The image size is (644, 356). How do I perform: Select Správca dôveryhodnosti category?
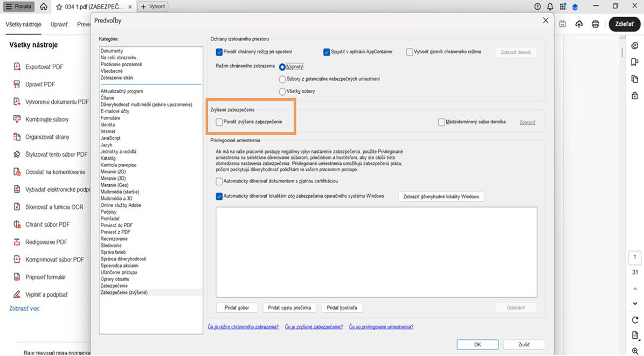coord(123,259)
